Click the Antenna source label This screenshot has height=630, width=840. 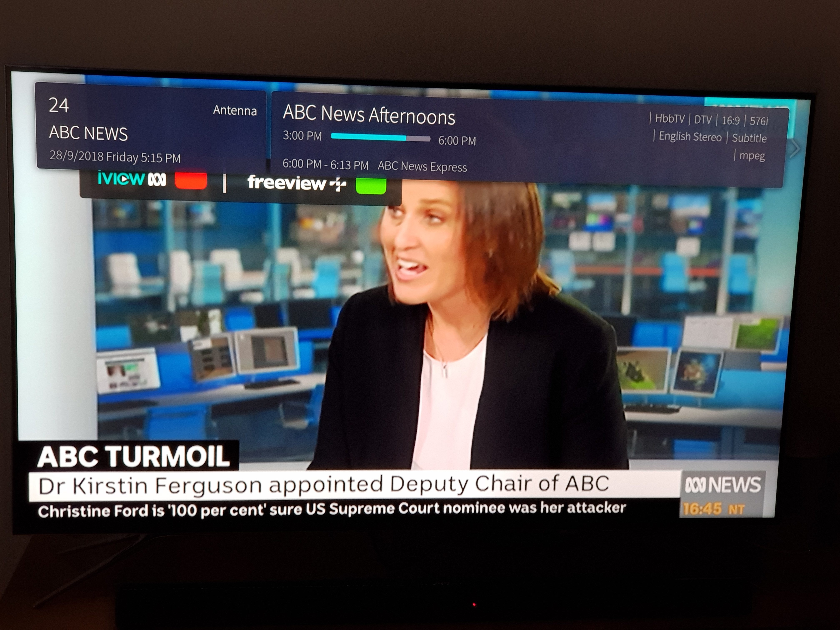click(x=235, y=110)
